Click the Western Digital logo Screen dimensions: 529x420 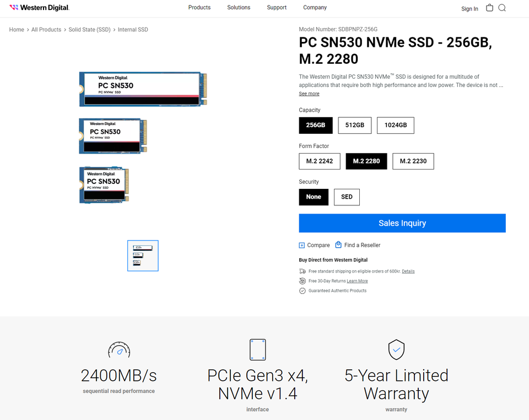(39, 7)
